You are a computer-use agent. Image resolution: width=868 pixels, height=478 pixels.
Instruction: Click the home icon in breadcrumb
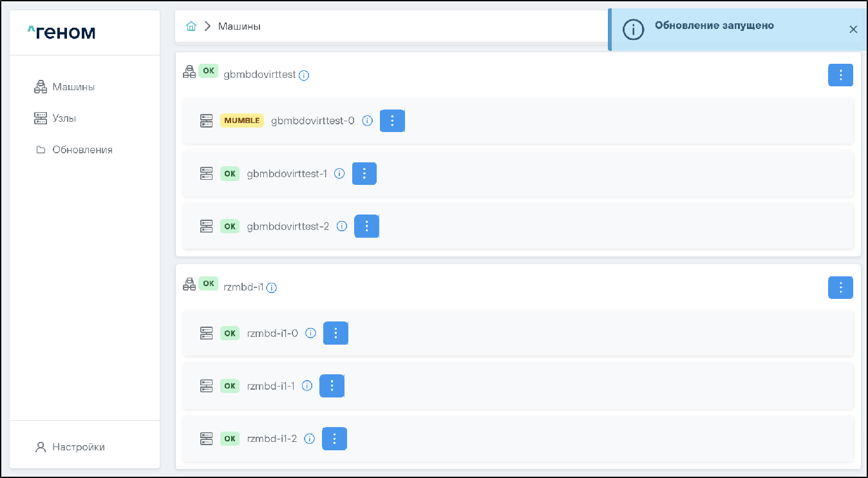click(191, 26)
